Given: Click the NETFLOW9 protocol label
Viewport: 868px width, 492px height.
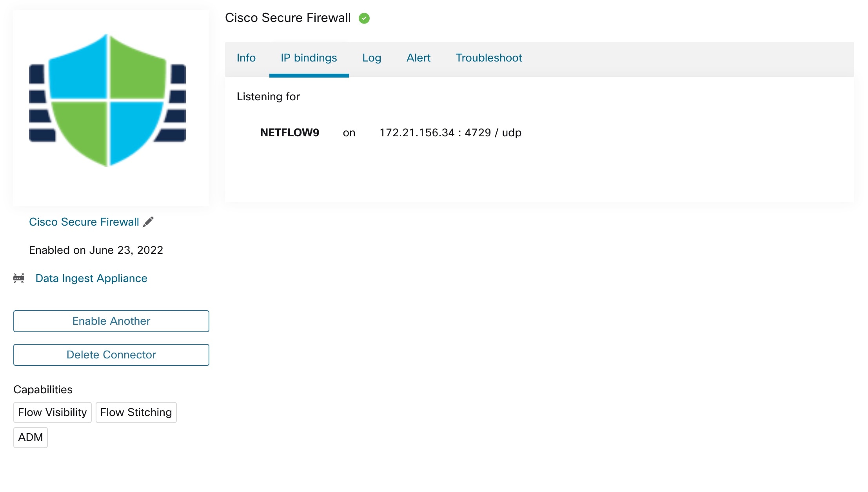Looking at the screenshot, I should click(290, 132).
